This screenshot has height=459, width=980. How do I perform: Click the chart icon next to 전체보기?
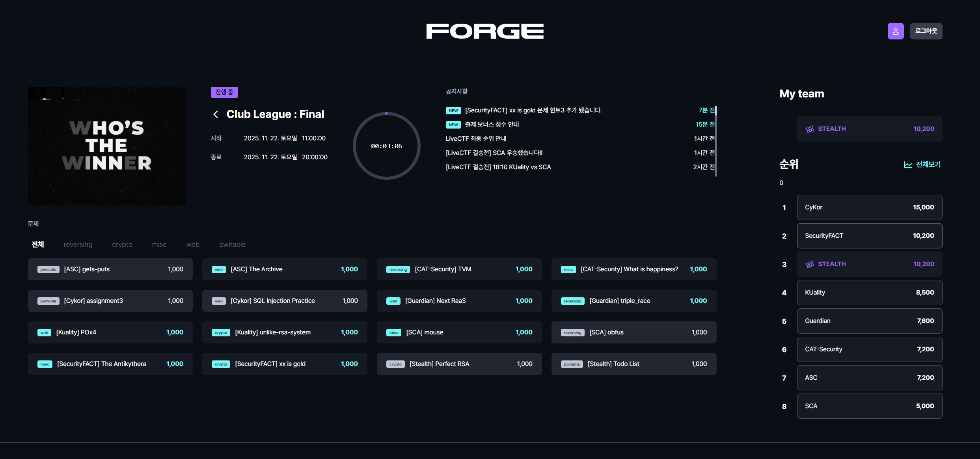coord(908,165)
